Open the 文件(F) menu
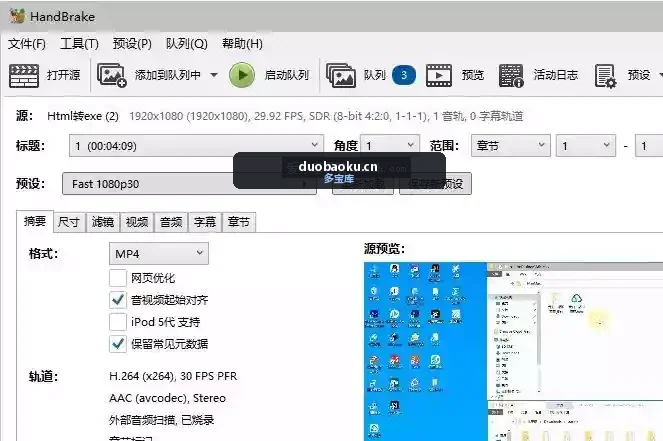 click(x=27, y=44)
